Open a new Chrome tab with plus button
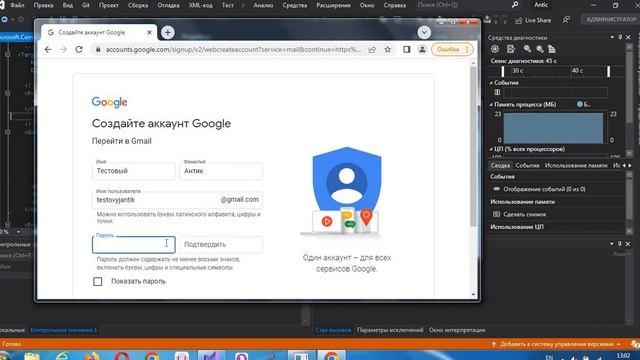The height and width of the screenshot is (360, 640). pyautogui.click(x=167, y=32)
